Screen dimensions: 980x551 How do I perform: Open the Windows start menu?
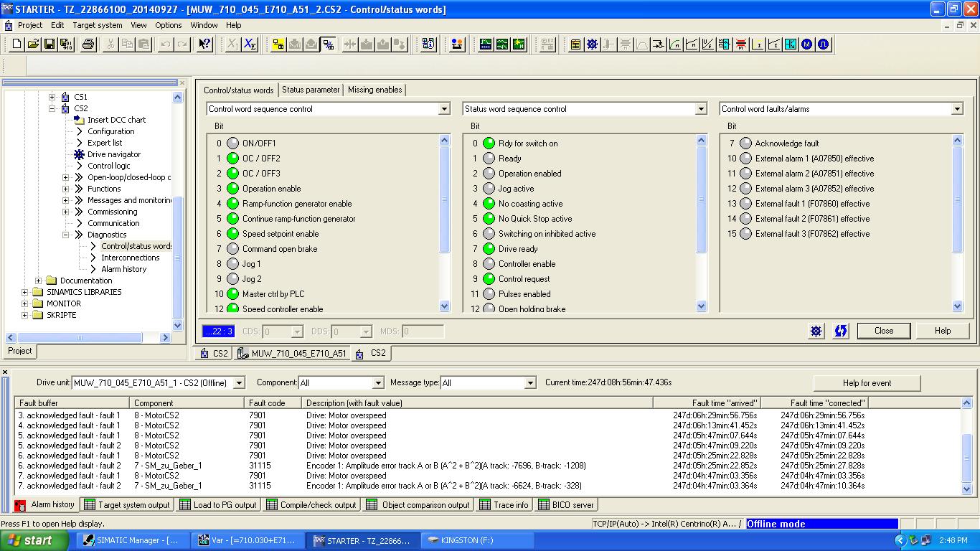click(x=34, y=541)
